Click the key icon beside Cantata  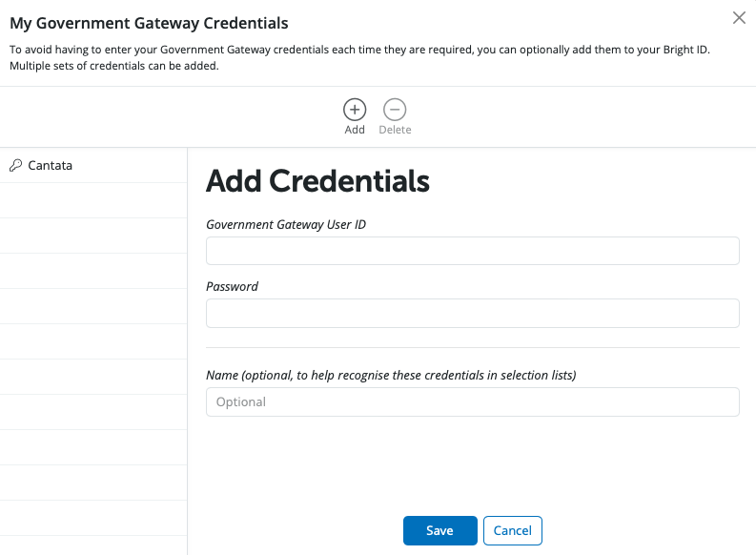tap(15, 165)
